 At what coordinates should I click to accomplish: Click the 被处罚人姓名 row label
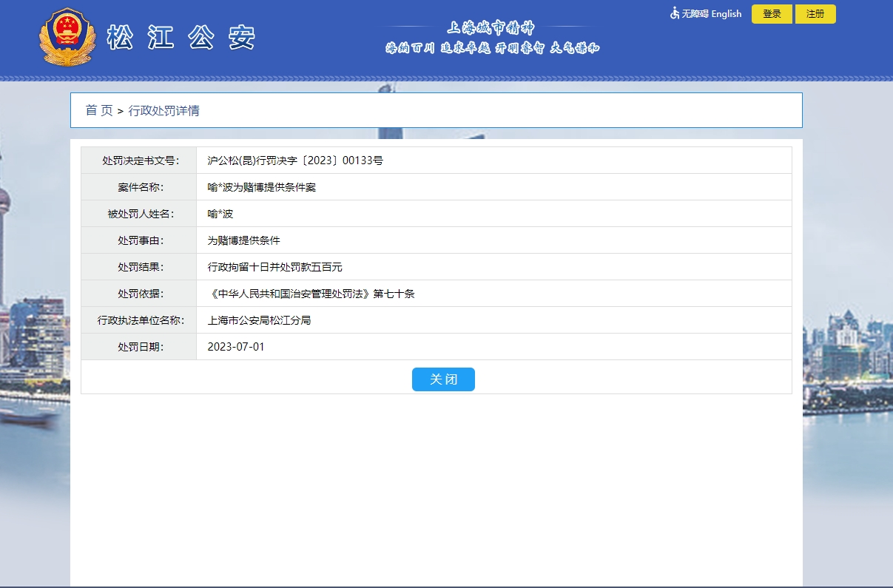click(140, 214)
